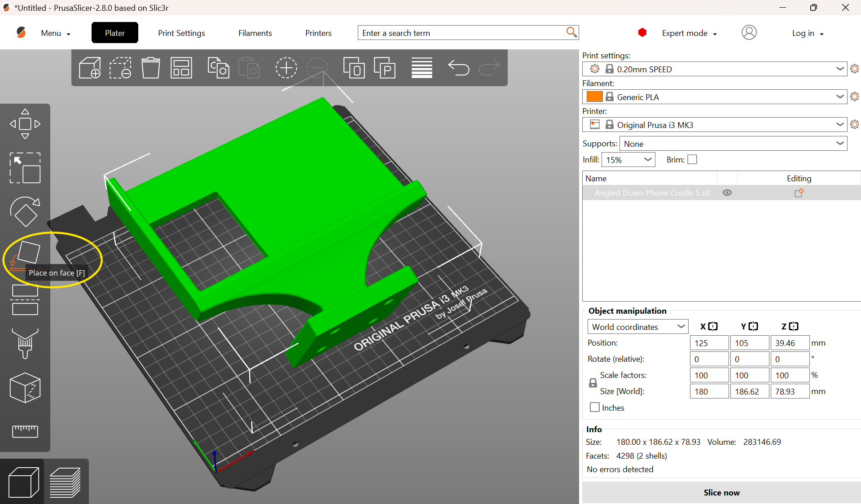Activate the Place on face tool

pyautogui.click(x=25, y=255)
